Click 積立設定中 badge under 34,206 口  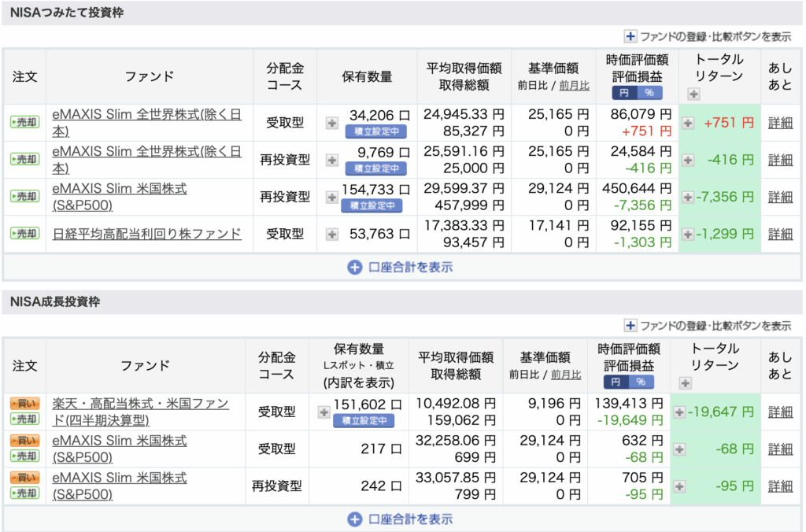[x=376, y=131]
